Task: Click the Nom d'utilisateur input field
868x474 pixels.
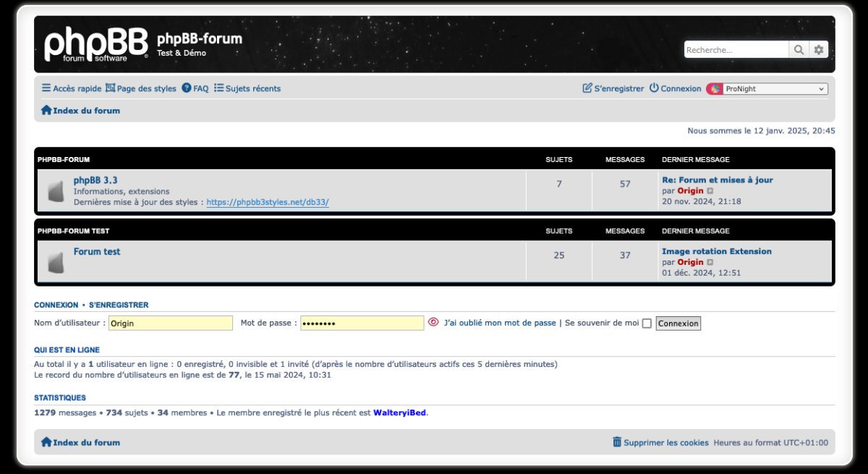Action: coord(171,323)
